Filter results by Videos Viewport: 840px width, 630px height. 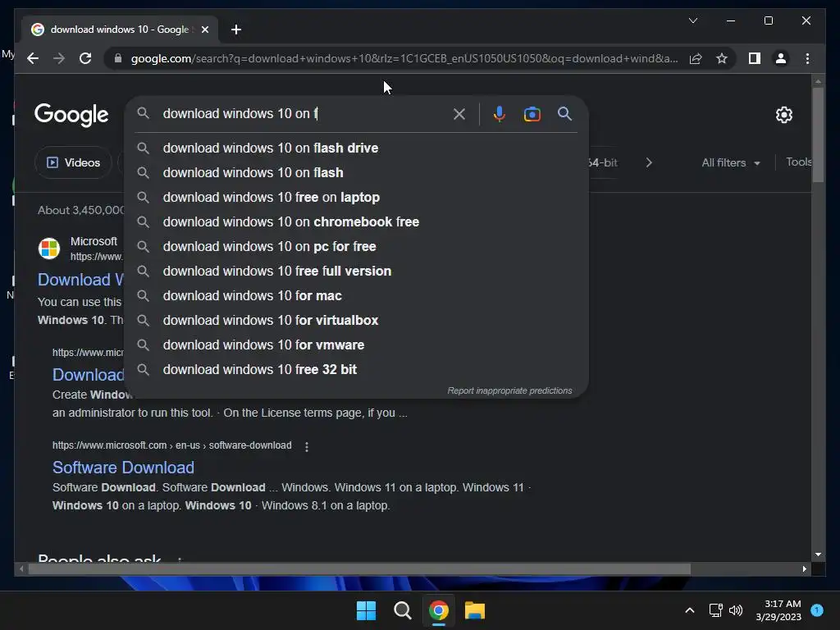73,162
